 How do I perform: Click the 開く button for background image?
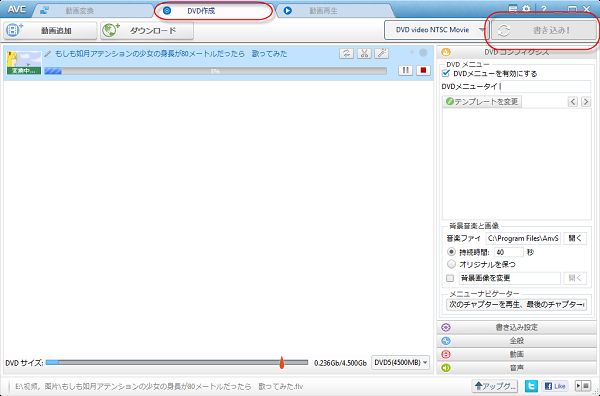coord(575,278)
